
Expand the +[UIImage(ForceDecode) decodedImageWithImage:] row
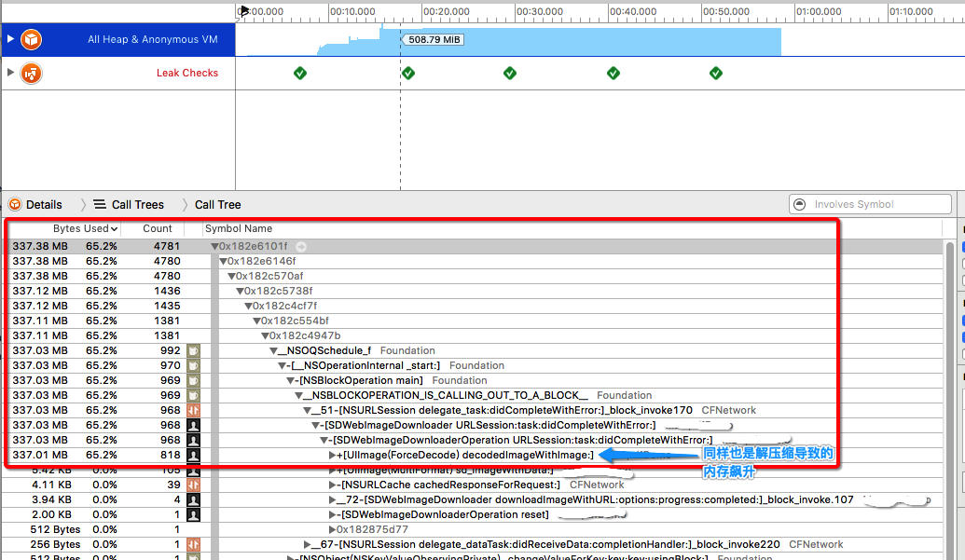pyautogui.click(x=333, y=455)
